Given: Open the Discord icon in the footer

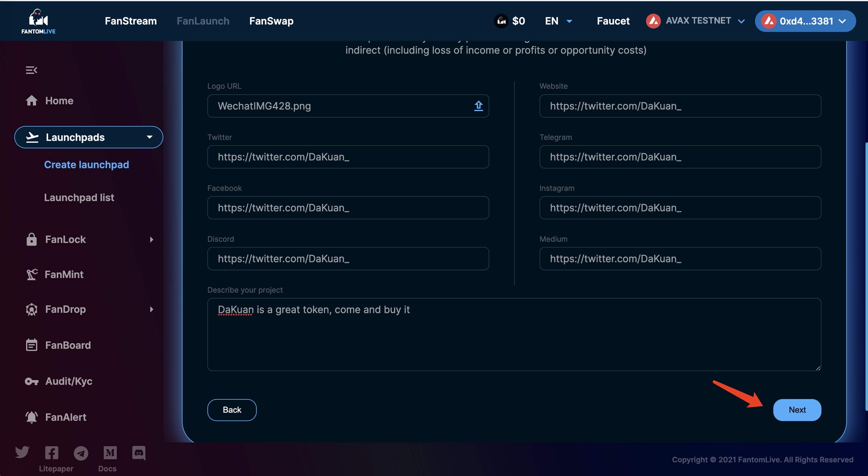Looking at the screenshot, I should click(139, 453).
